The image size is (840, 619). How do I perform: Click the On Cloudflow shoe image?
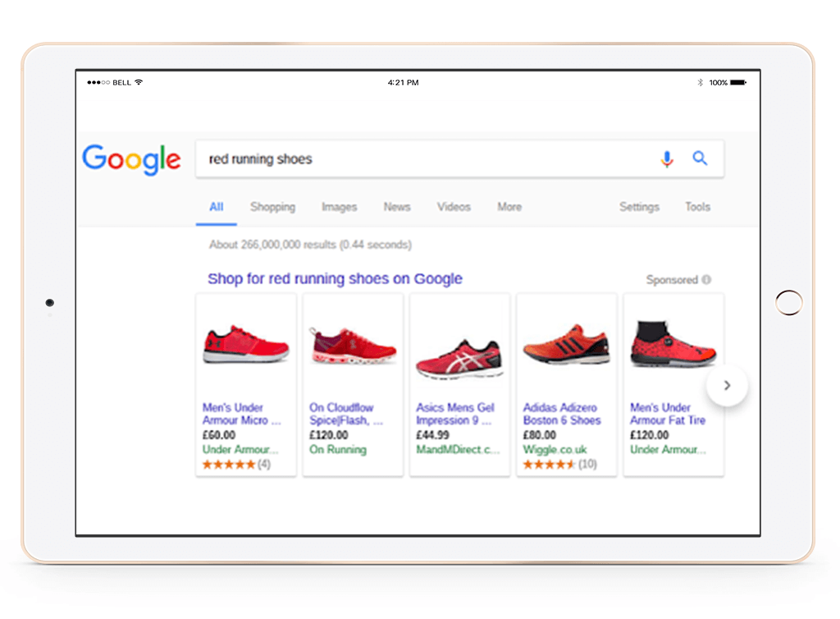353,346
